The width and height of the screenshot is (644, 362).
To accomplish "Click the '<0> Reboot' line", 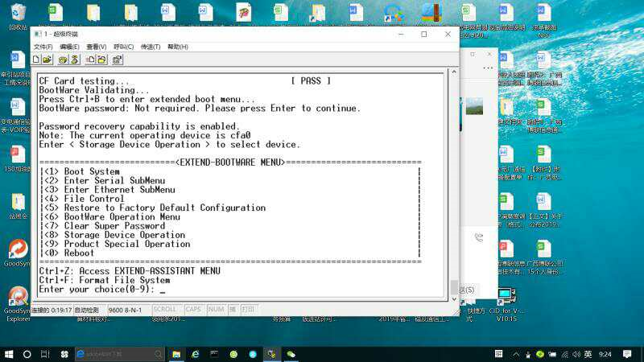I will click(68, 253).
